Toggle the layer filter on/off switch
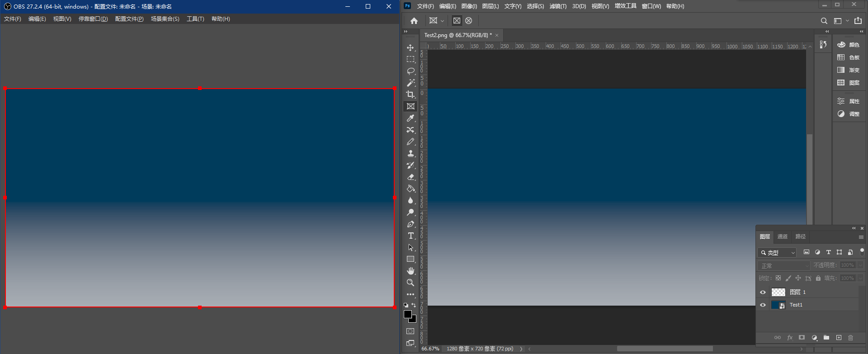 pos(862,251)
